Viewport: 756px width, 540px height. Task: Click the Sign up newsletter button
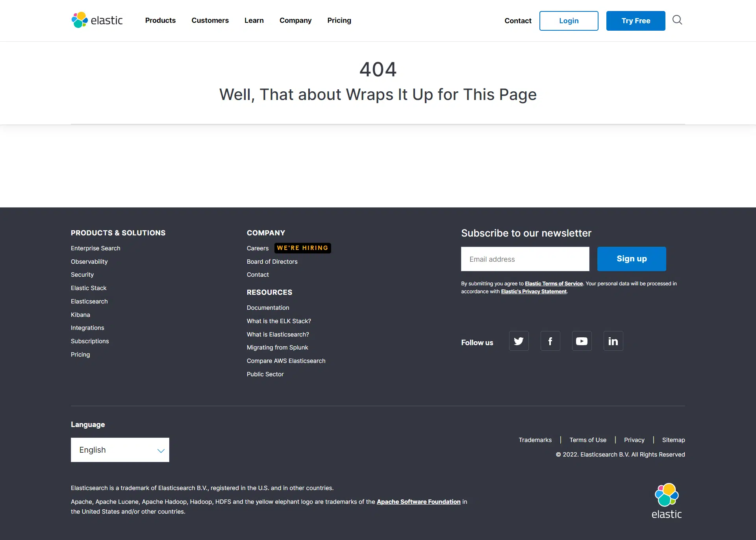coord(632,259)
